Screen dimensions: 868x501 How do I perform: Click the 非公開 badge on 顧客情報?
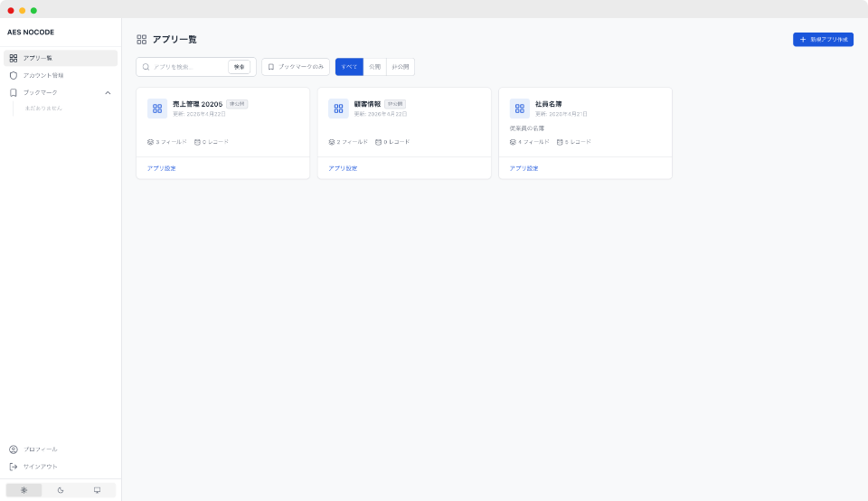point(395,104)
